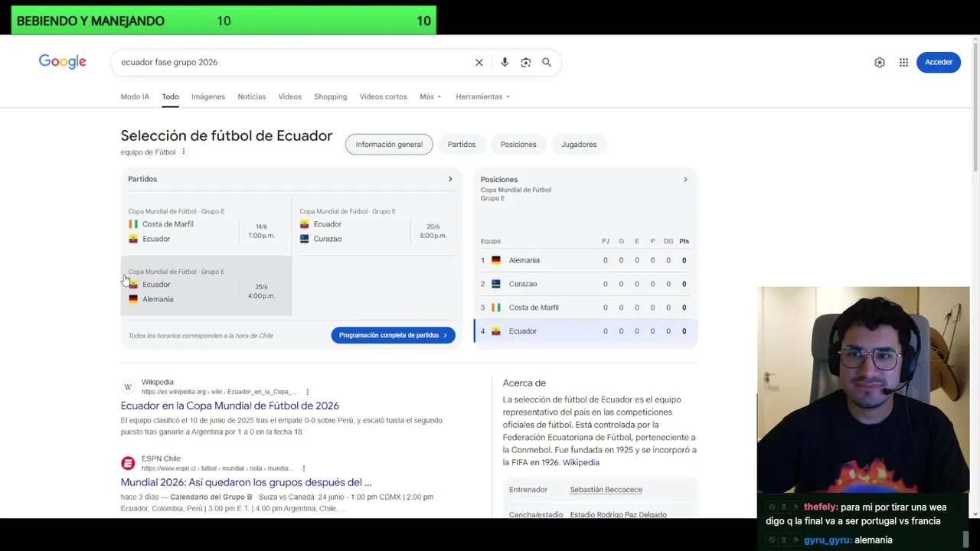Select Ecuador team name in standings
The image size is (980, 551).
click(523, 331)
